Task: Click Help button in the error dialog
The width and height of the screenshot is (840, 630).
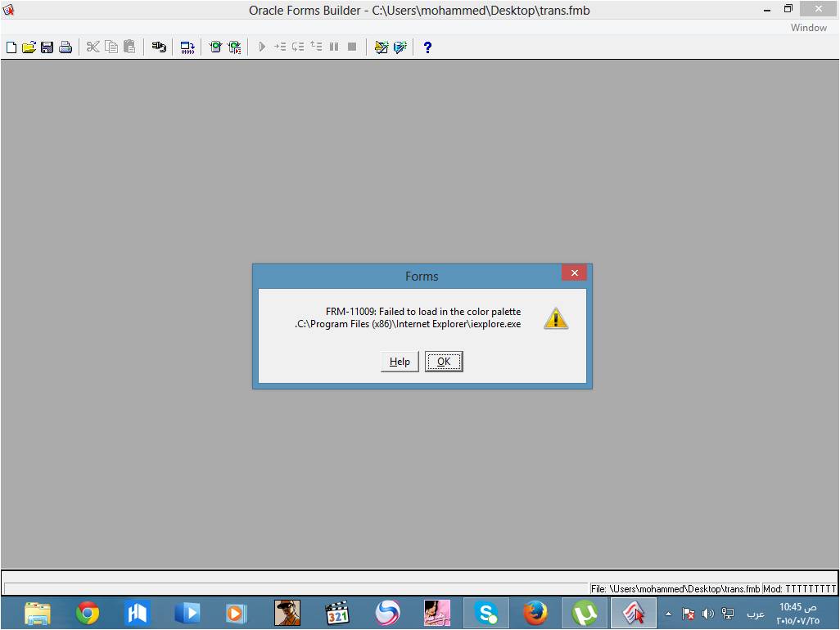Action: tap(400, 362)
